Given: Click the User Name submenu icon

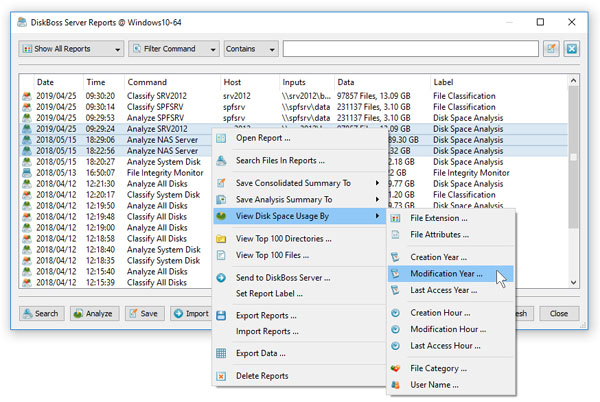Looking at the screenshot, I should pos(396,385).
